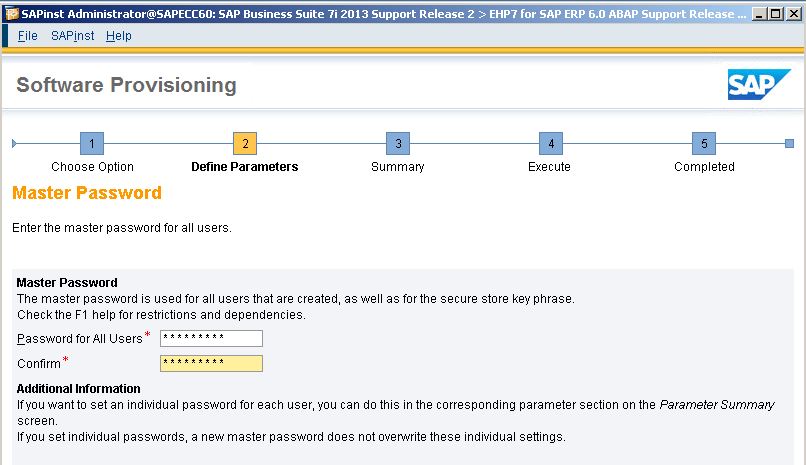Click roadmap end square marker
This screenshot has width=806, height=465.
[x=790, y=143]
